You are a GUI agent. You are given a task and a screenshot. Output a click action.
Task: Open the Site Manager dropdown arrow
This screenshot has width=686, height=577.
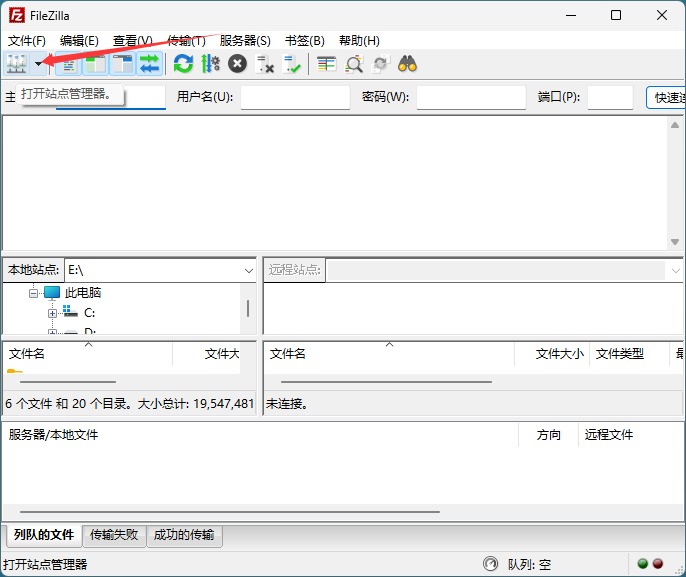point(38,64)
